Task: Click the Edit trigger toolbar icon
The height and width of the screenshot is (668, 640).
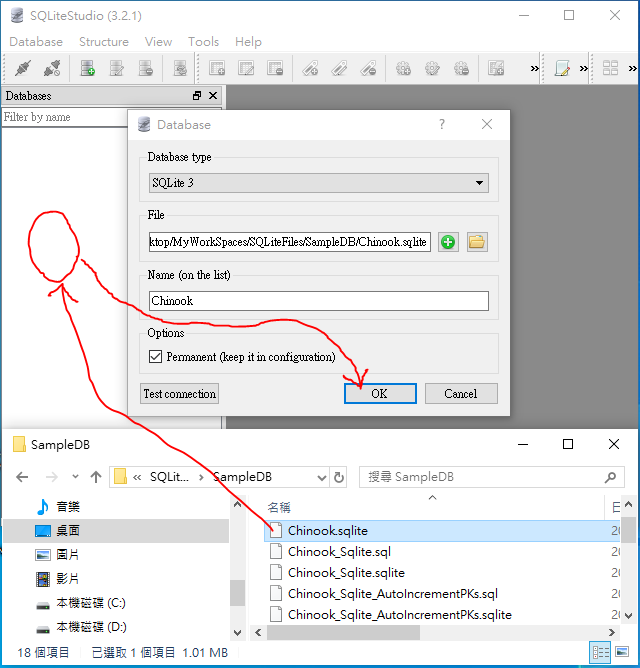Action: [432, 68]
